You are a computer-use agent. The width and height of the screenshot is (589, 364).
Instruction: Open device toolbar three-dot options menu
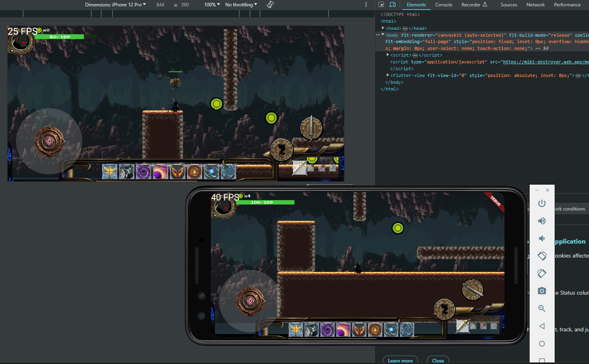click(x=366, y=4)
